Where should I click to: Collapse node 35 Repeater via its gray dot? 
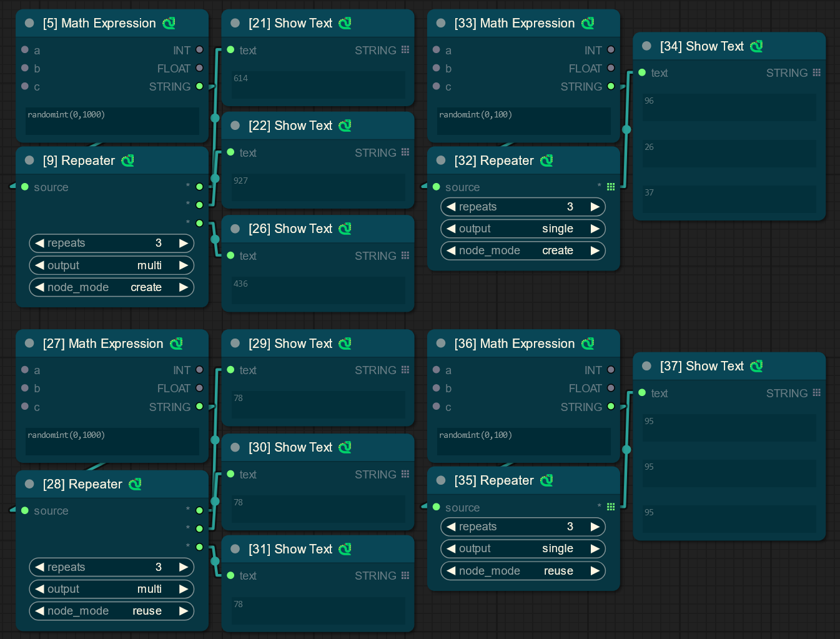coord(441,480)
